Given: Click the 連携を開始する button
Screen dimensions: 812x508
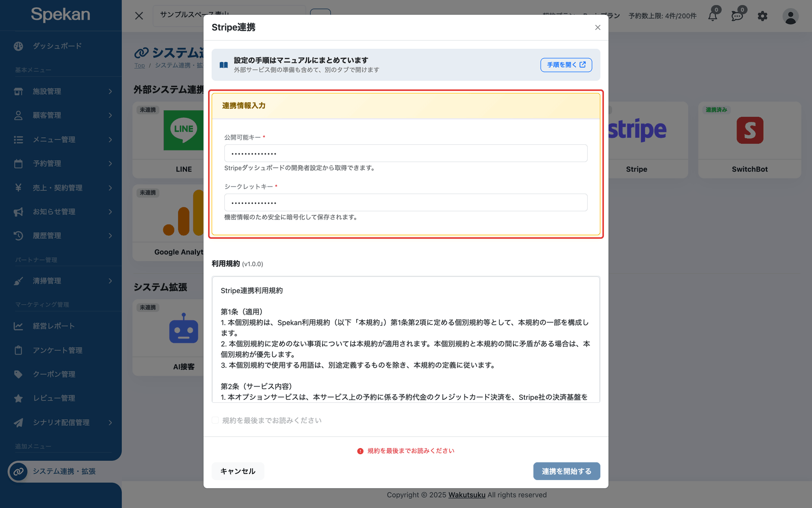Looking at the screenshot, I should 566,471.
